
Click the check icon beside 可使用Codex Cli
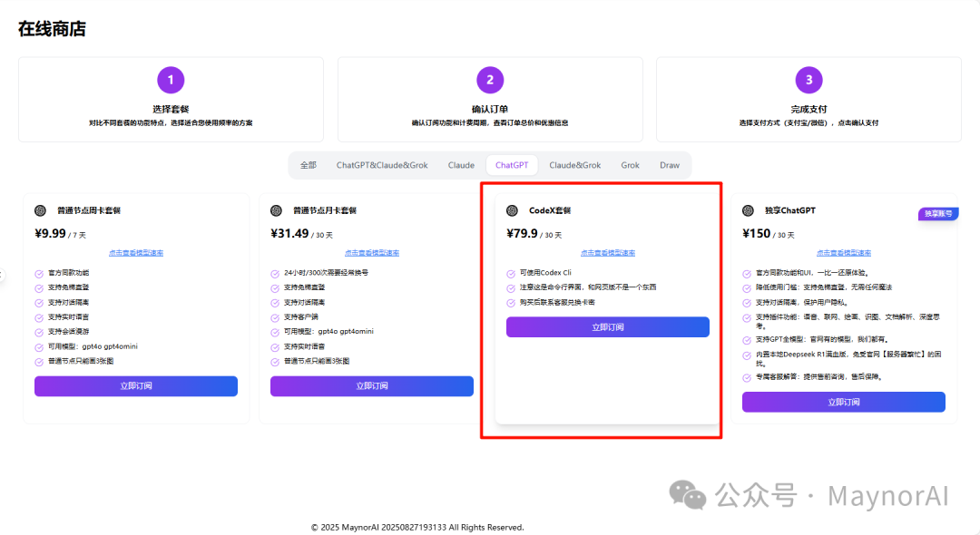coord(511,274)
